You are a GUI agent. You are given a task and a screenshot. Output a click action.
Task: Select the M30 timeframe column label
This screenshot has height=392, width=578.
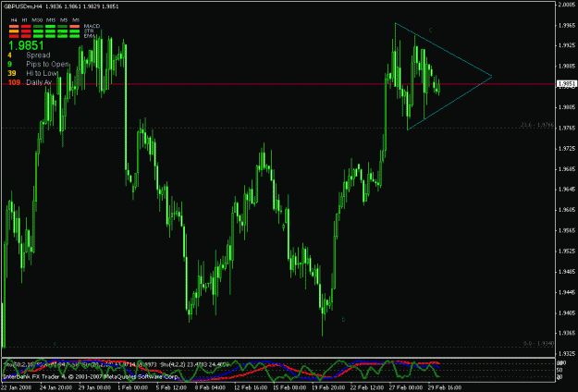coord(37,20)
